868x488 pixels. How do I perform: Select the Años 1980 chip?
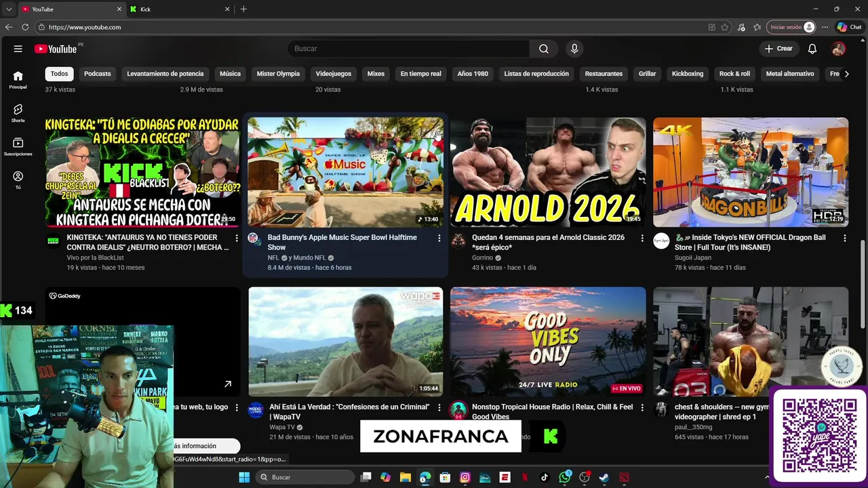point(473,74)
